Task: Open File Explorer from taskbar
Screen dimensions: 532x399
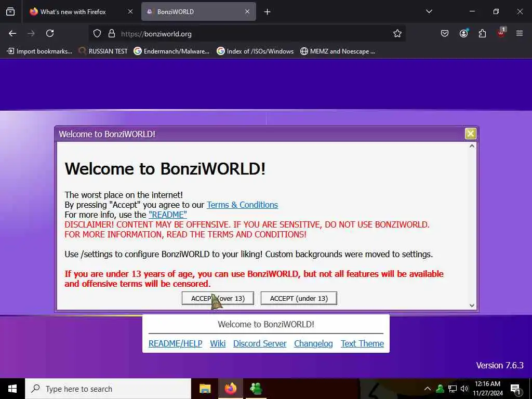Action: pos(205,389)
